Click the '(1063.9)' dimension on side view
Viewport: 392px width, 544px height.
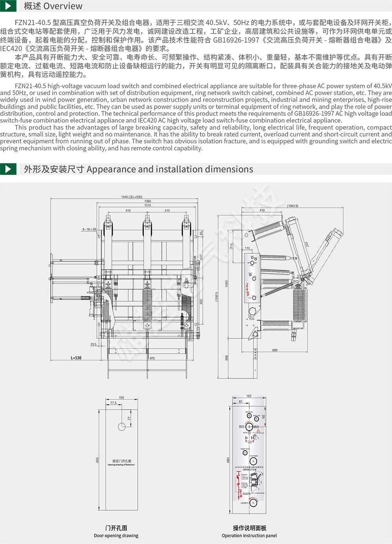click(x=292, y=206)
